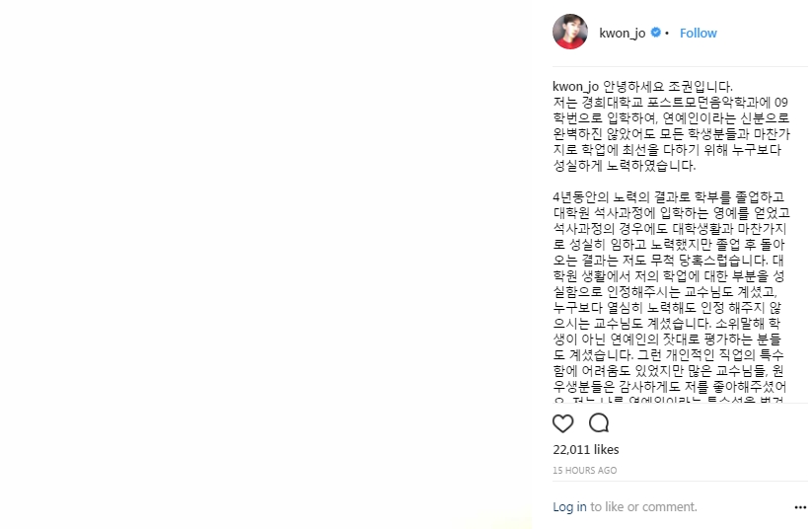Screen dimensions: 812x529
Task: Click the Log in link
Action: 569,506
